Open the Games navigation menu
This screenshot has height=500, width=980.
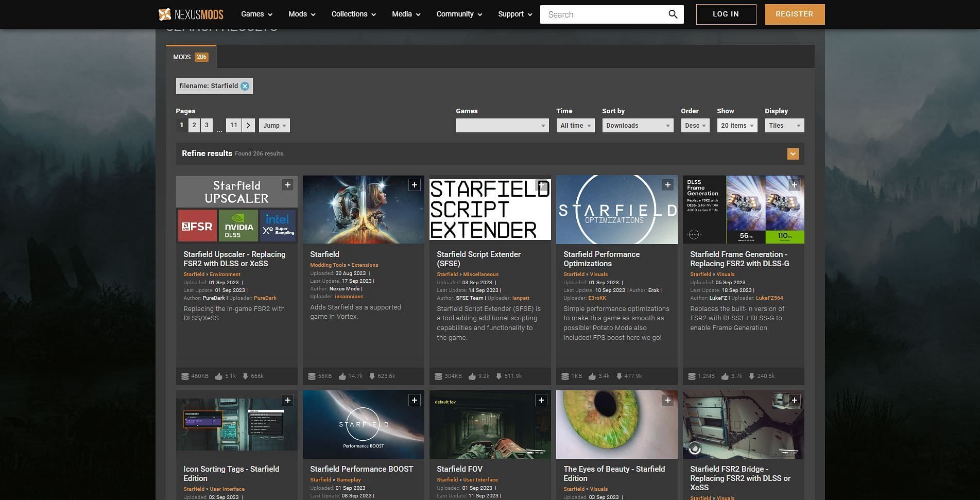pyautogui.click(x=257, y=14)
